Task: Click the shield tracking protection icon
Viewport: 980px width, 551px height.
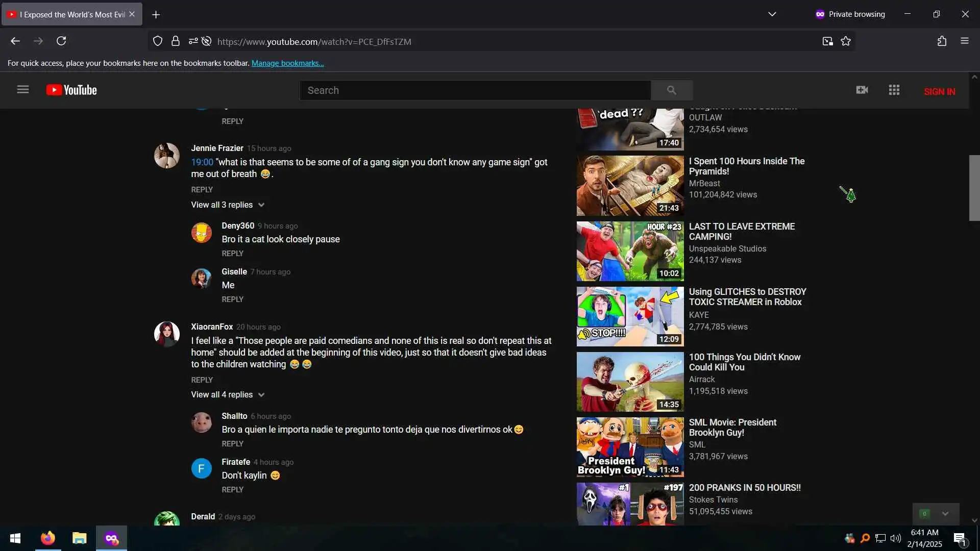Action: tap(158, 41)
